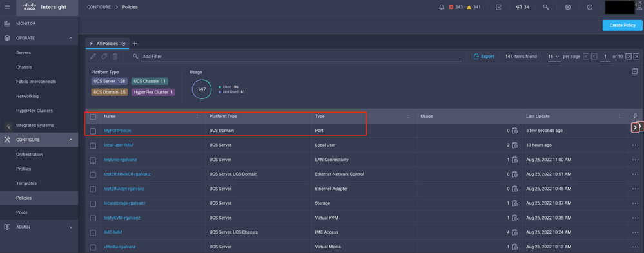Open usage details for MyPortPolicie row
The image size is (644, 253).
pos(514,131)
